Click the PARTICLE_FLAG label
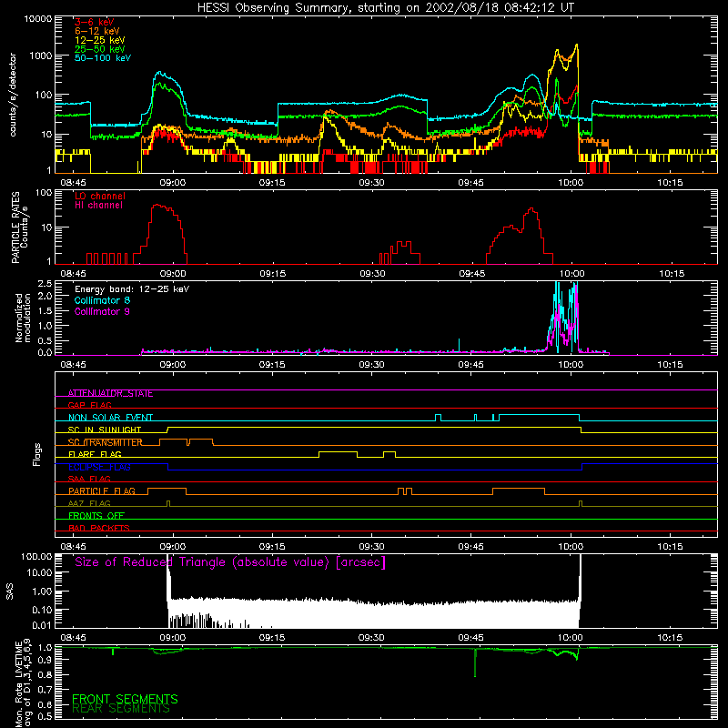Viewport: 728px width, 728px height. pos(102,490)
